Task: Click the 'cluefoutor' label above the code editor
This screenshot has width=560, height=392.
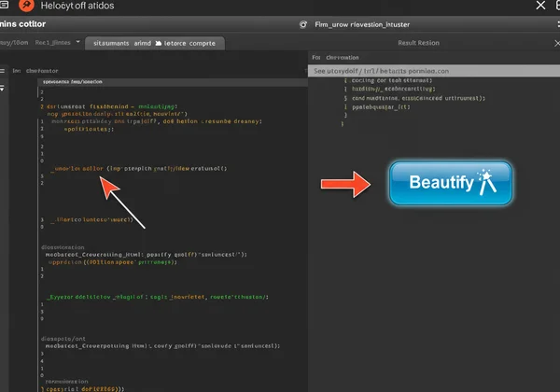Action: (x=42, y=71)
